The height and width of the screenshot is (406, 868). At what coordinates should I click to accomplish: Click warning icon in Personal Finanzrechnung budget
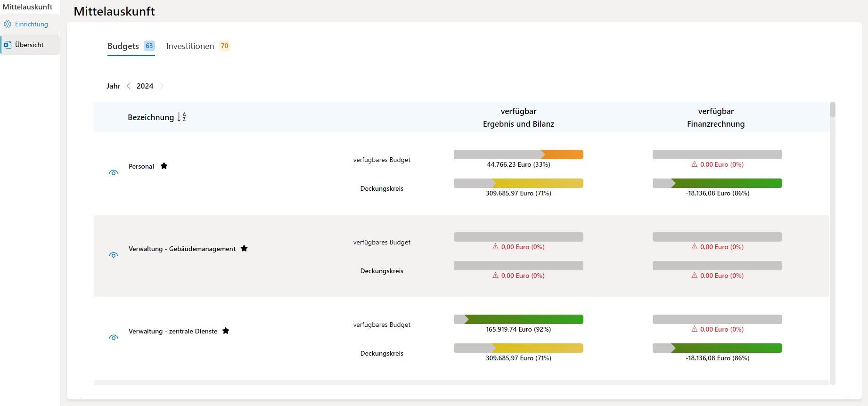tap(694, 164)
